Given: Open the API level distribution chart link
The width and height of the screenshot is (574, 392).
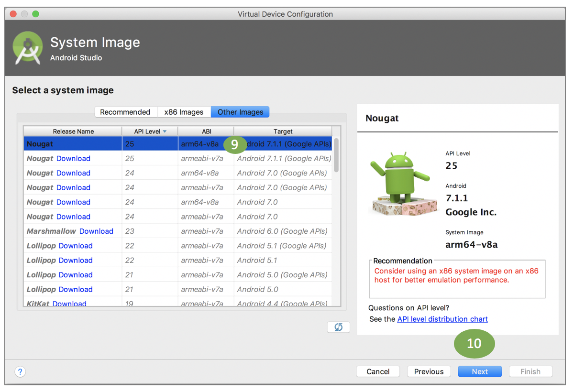Looking at the screenshot, I should click(x=442, y=319).
